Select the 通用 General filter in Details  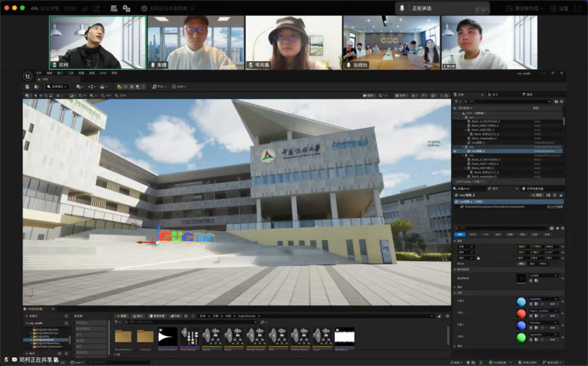pyautogui.click(x=460, y=234)
